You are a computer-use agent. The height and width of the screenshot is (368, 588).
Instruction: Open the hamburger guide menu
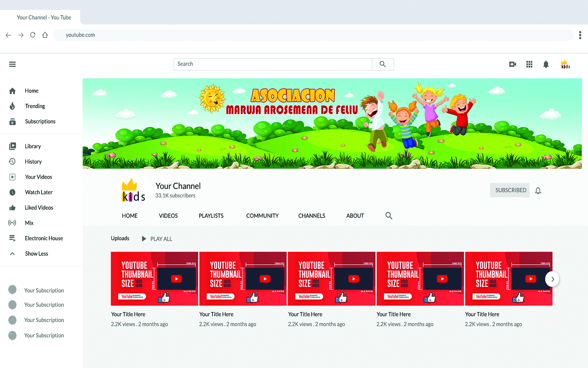[x=12, y=64]
